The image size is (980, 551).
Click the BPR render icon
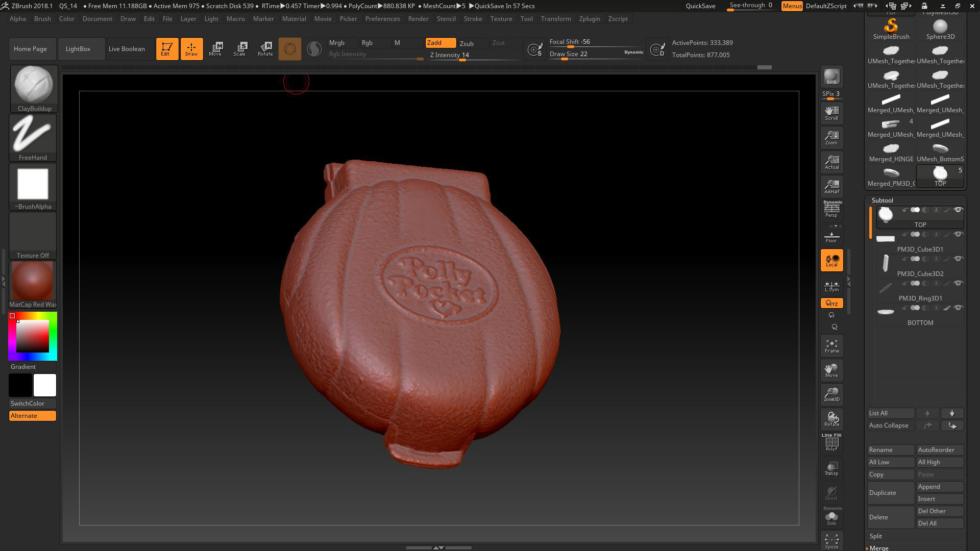pos(831,77)
